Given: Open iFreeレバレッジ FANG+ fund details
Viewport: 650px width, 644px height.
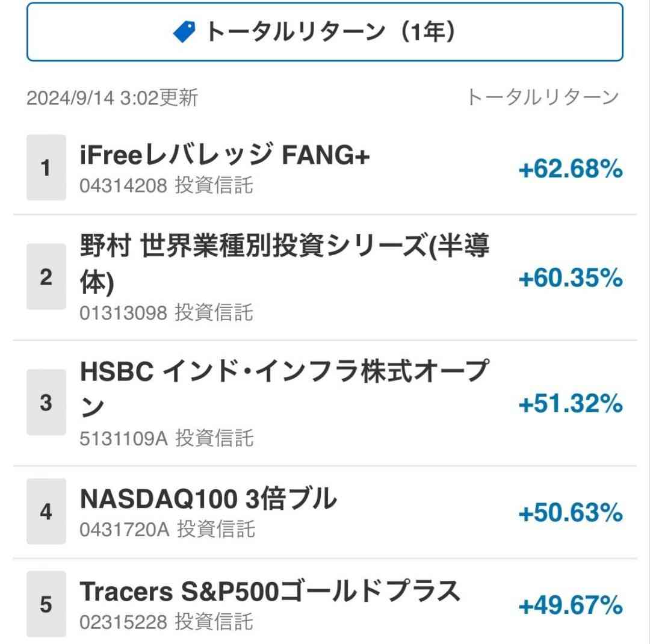Looking at the screenshot, I should coord(224,155).
